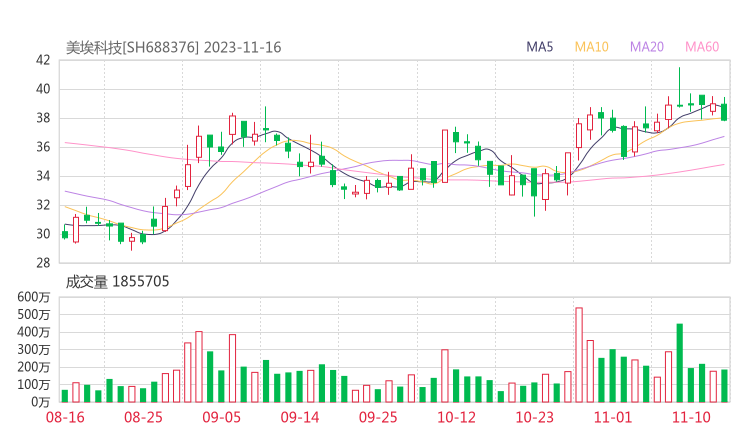
Task: Click the MA5 legend label
Action: 539,47
